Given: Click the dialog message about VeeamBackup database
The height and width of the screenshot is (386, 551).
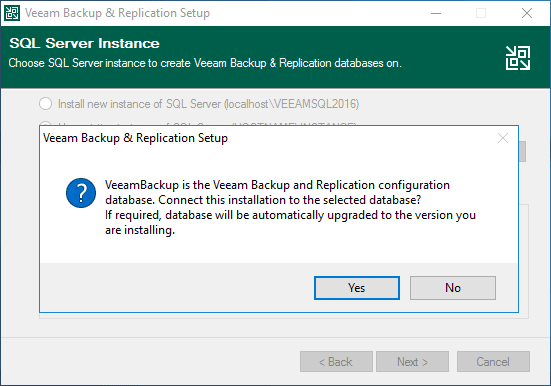Looking at the screenshot, I should click(x=290, y=207).
